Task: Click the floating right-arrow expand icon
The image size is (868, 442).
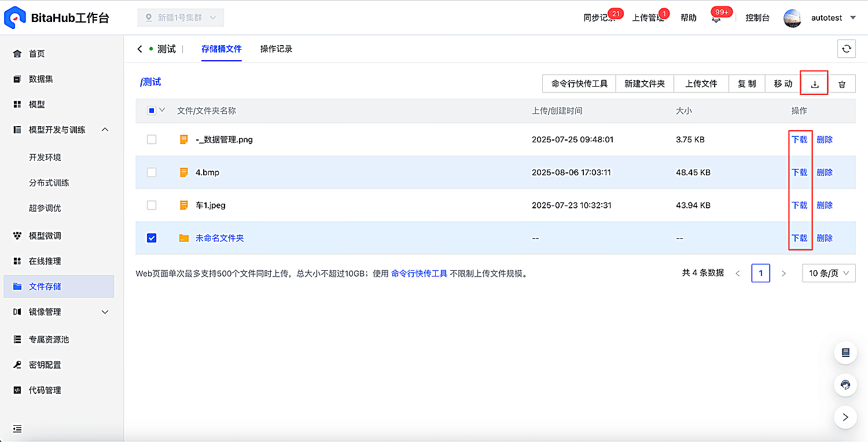Action: click(x=845, y=417)
